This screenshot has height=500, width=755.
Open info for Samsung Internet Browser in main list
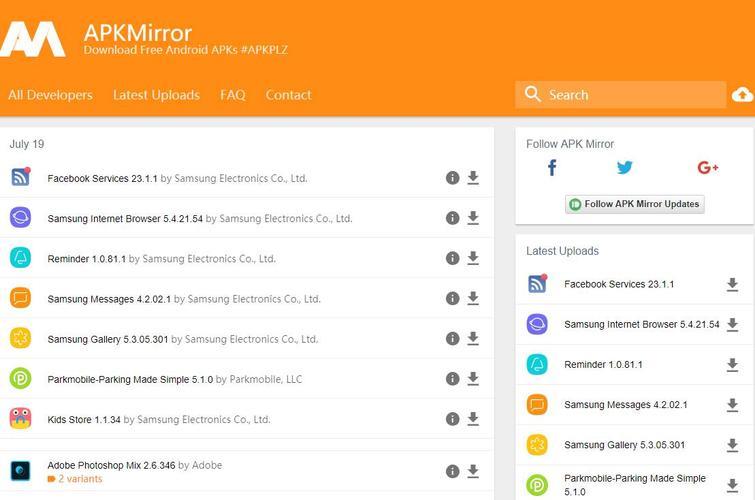[453, 218]
